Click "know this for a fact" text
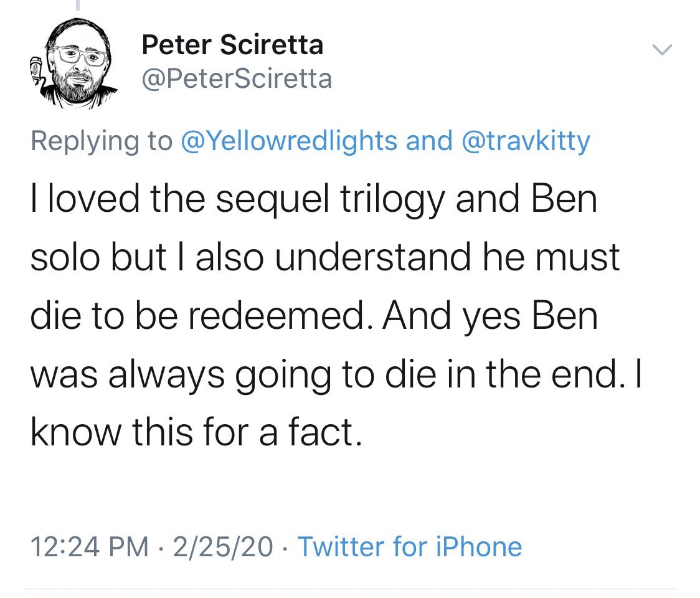 click(x=194, y=432)
